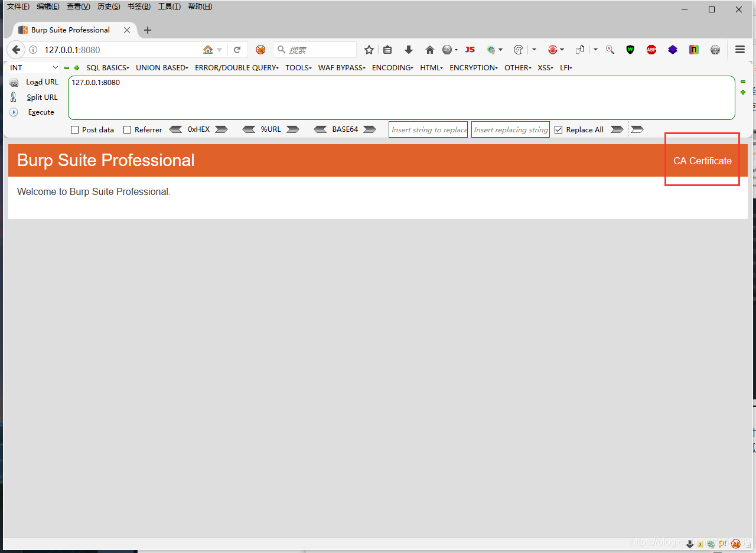Click the Execute button
The height and width of the screenshot is (553, 756).
click(x=32, y=112)
